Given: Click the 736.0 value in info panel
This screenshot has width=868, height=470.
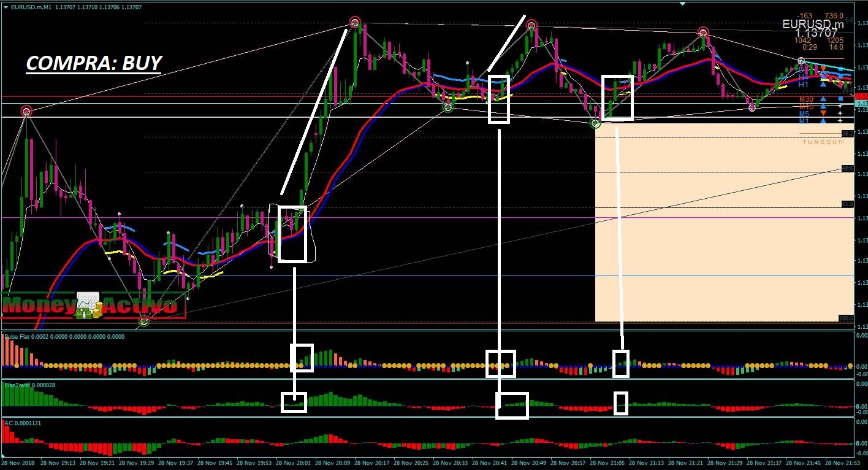Looking at the screenshot, I should 834,16.
